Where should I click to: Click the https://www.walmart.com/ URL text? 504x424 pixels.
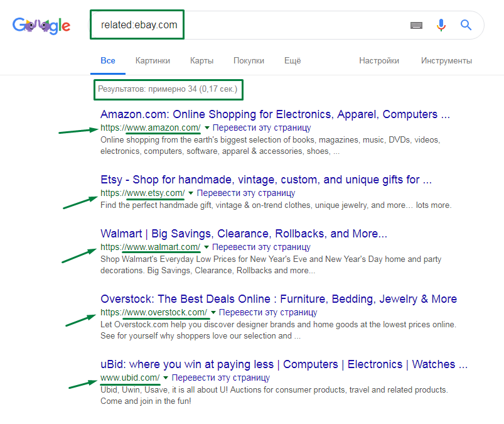coord(150,247)
